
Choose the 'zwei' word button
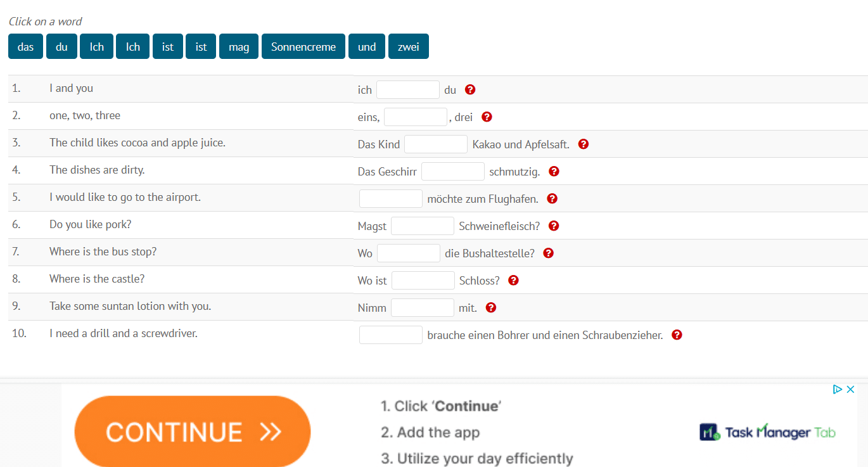409,46
